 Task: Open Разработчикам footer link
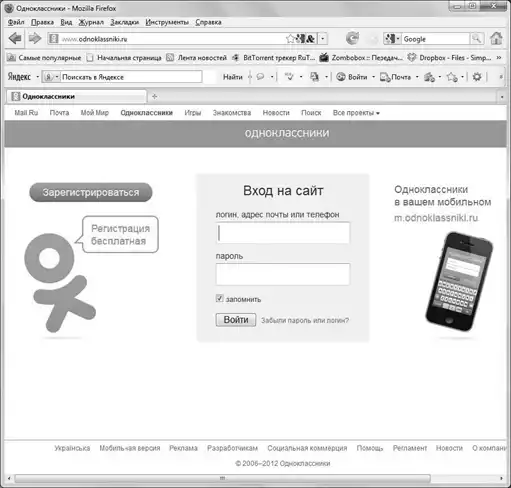(232, 448)
